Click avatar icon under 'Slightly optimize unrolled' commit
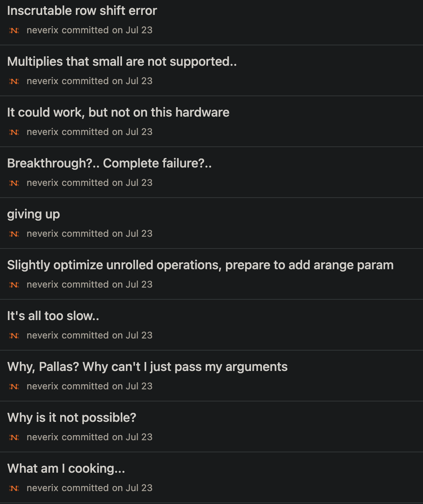 click(x=14, y=285)
